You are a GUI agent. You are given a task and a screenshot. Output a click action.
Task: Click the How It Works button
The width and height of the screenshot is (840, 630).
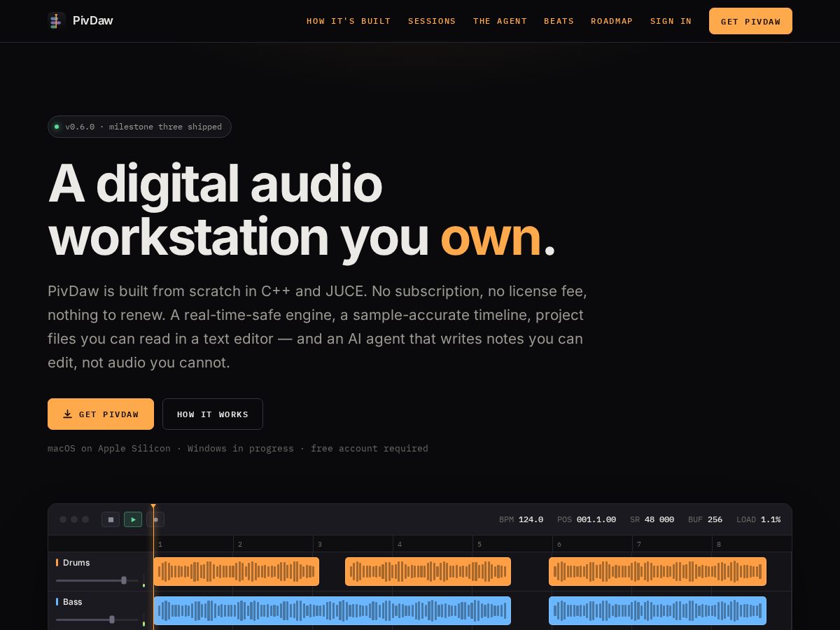tap(213, 414)
